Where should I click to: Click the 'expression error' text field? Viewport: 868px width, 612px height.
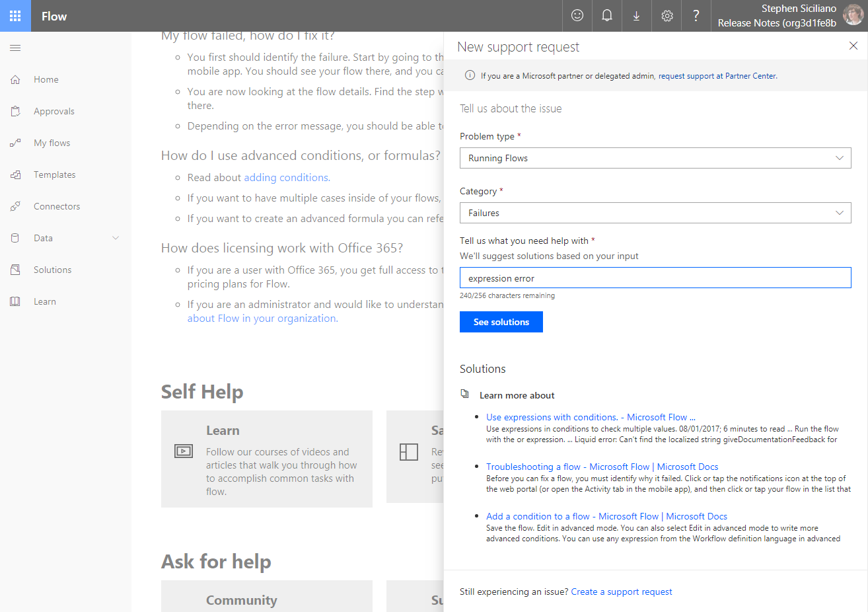click(x=655, y=278)
